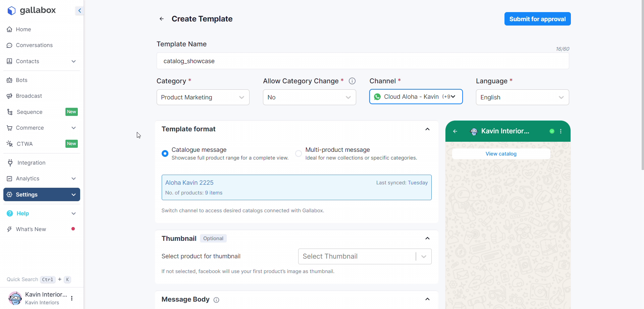Click the back arrow in phone preview
This screenshot has height=309, width=644.
click(455, 131)
